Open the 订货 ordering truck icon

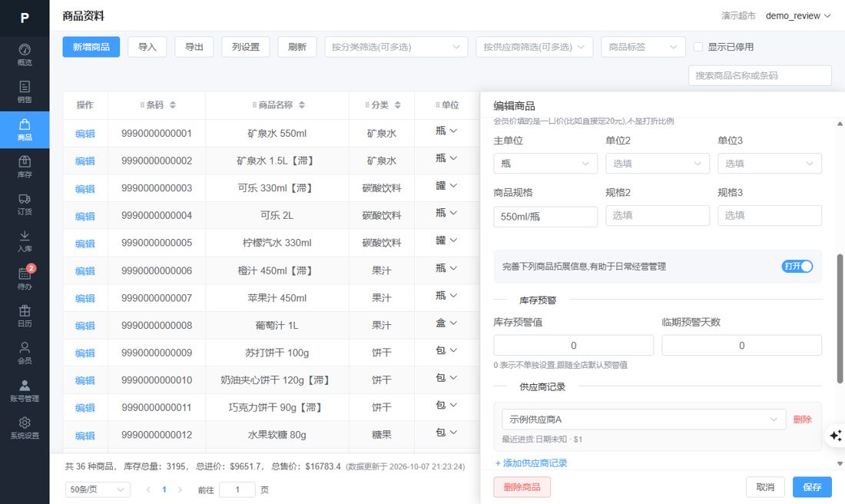[x=25, y=204]
